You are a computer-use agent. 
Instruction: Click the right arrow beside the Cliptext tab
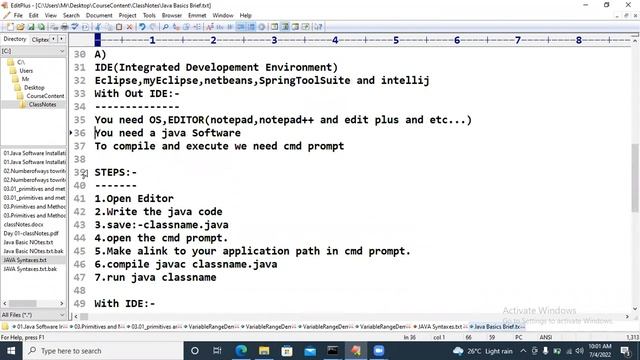point(61,39)
